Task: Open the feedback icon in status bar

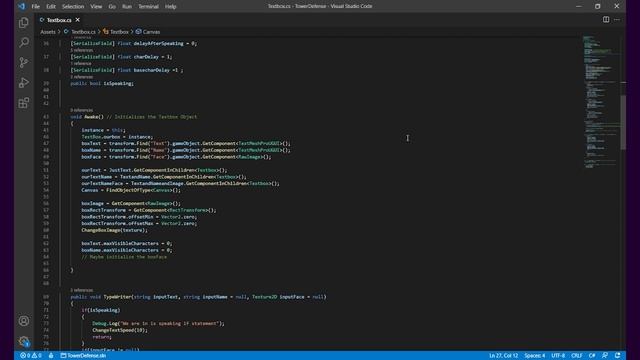Action: pos(605,356)
